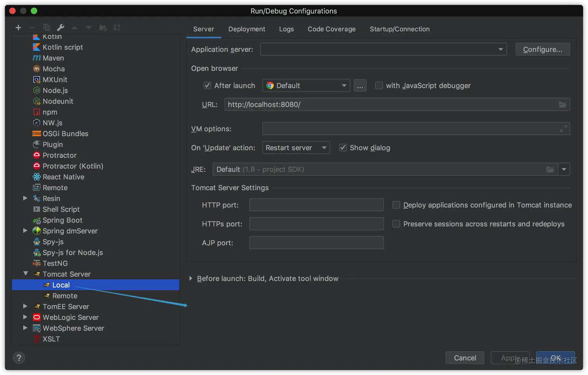Click the AJP port input field
588x375 pixels.
(317, 243)
